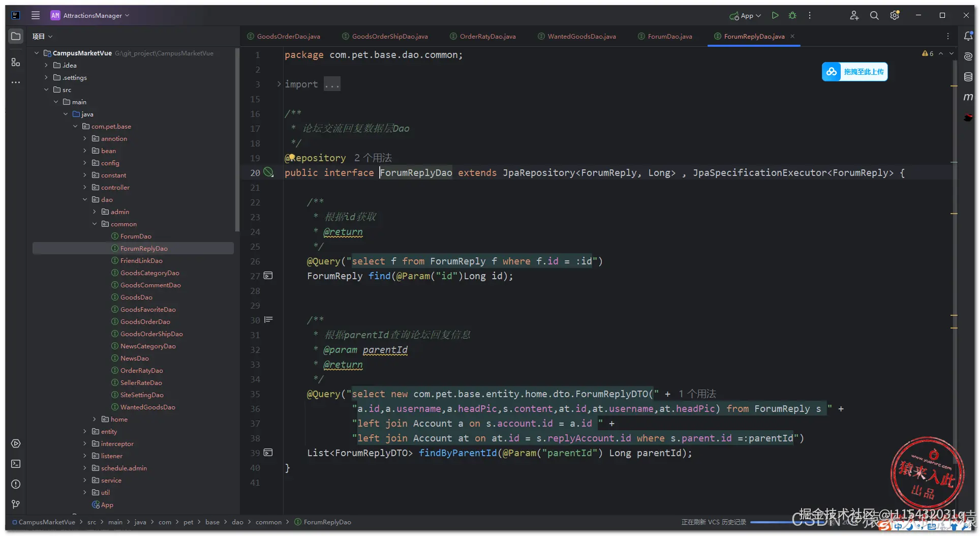Open the 项目 view dropdown
The width and height of the screenshot is (980, 536).
42,36
